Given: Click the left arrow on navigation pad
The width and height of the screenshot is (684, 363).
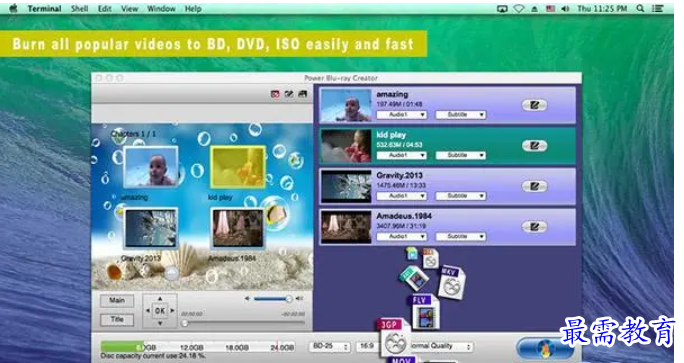Looking at the screenshot, I should coord(148,311).
